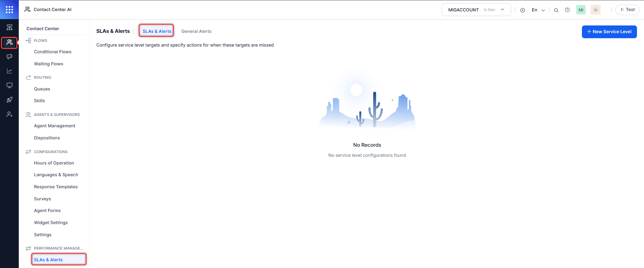Open the megaphone campaigns icon in left rail

pyautogui.click(x=9, y=57)
